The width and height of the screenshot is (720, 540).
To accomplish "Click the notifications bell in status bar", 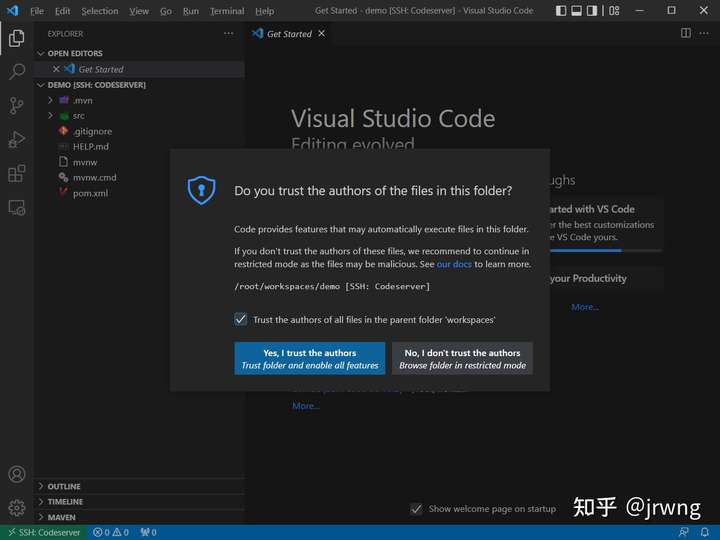I will click(x=705, y=532).
